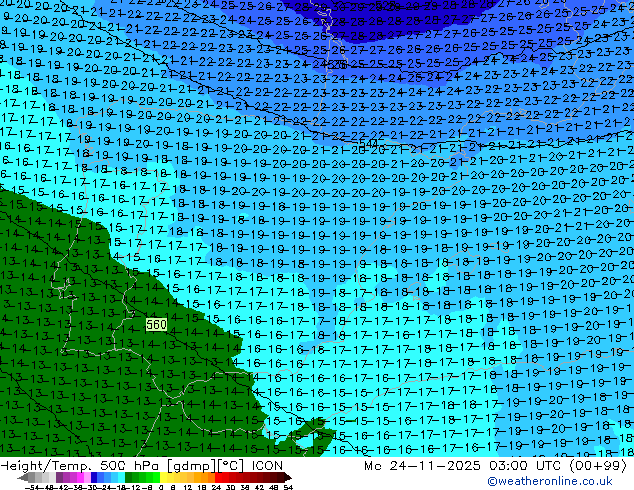Click the right arrow end of color scale

coord(288,477)
